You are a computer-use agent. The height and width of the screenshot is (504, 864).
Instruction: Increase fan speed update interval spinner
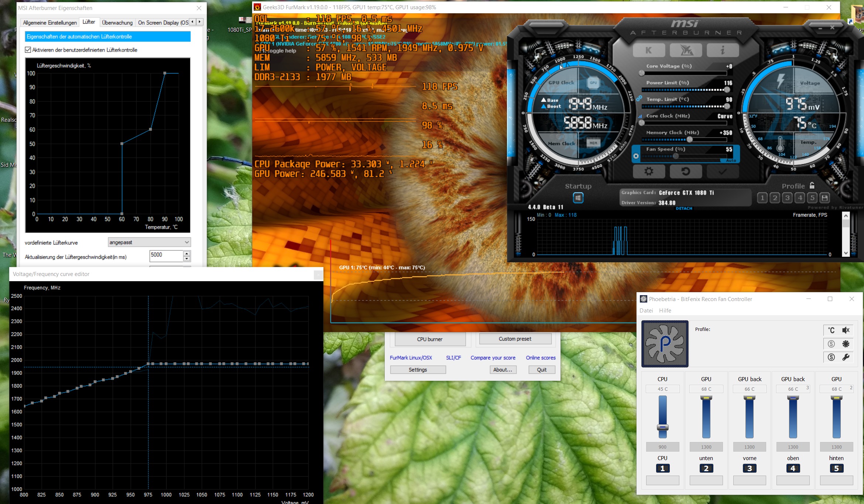click(187, 253)
